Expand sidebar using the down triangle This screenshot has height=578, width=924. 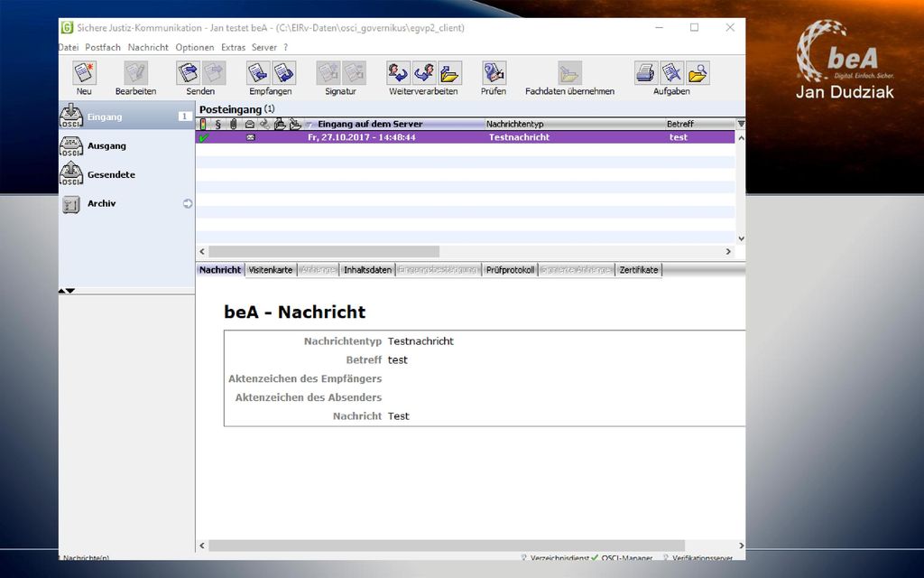coord(70,291)
